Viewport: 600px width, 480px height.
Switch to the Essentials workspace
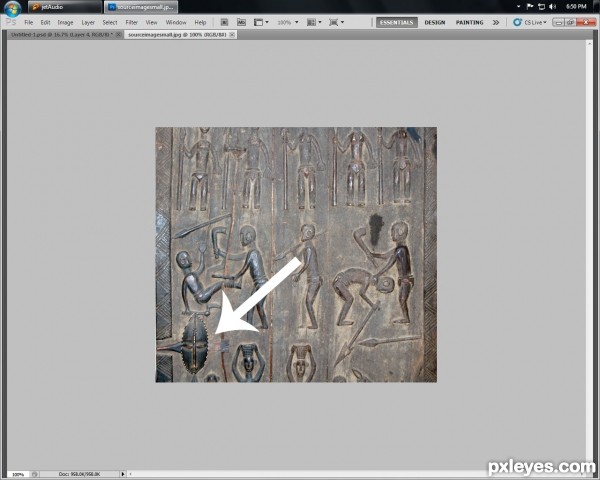click(x=396, y=23)
